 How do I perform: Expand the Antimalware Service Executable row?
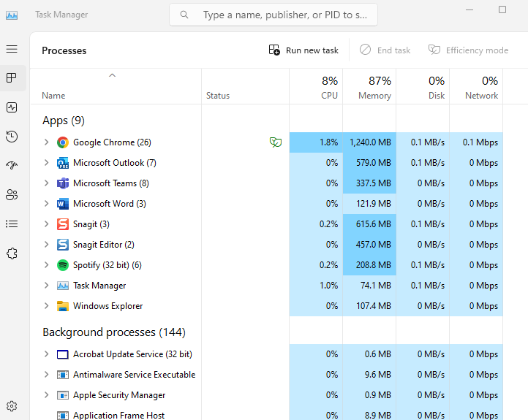coord(47,375)
